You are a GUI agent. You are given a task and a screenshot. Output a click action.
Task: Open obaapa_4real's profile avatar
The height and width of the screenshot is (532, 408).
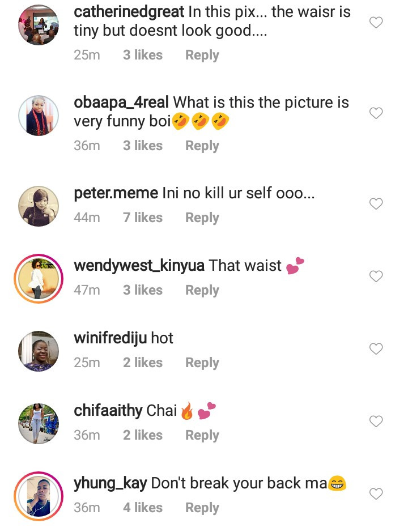click(39, 116)
